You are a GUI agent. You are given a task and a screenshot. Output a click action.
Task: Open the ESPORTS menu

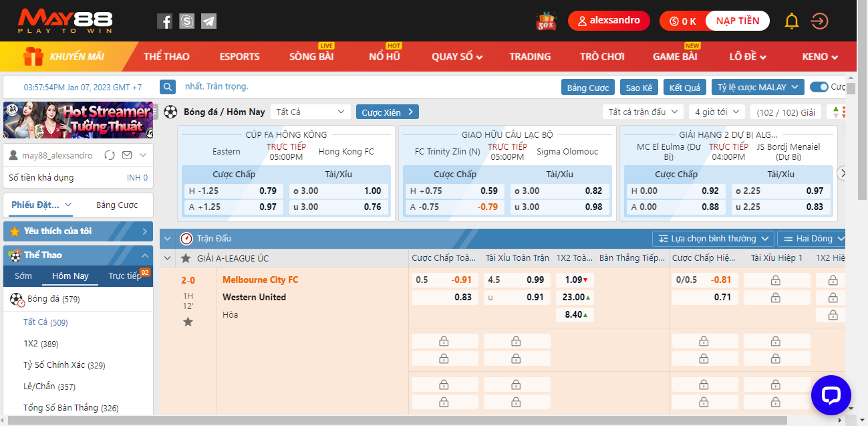tap(239, 57)
